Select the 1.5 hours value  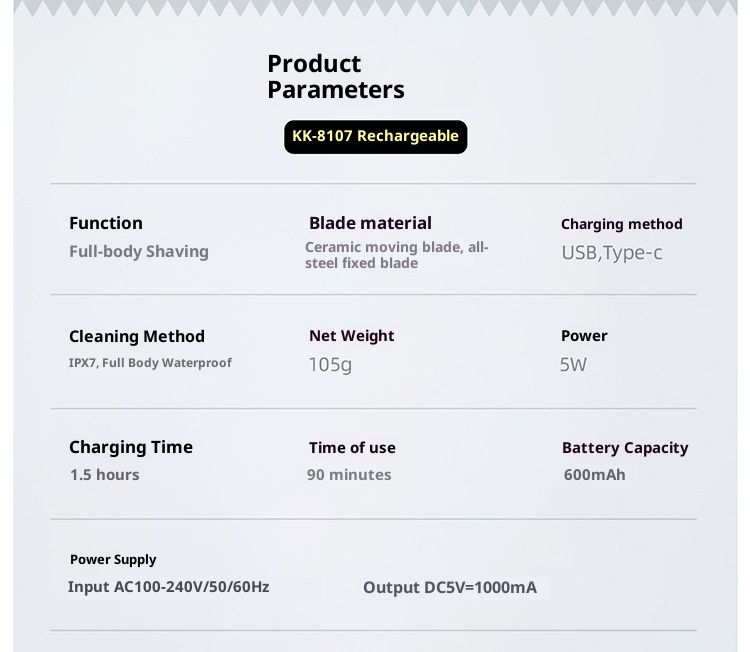point(105,475)
